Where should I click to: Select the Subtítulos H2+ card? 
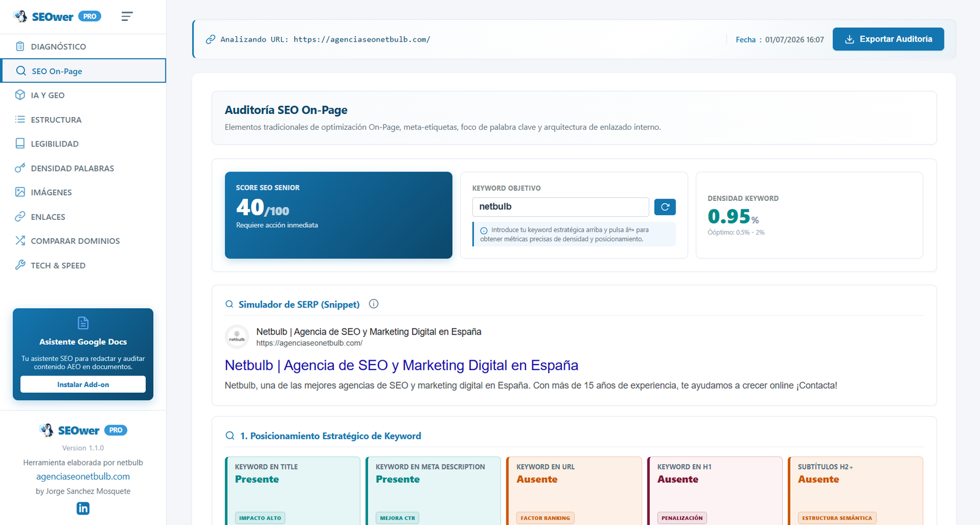(x=855, y=491)
